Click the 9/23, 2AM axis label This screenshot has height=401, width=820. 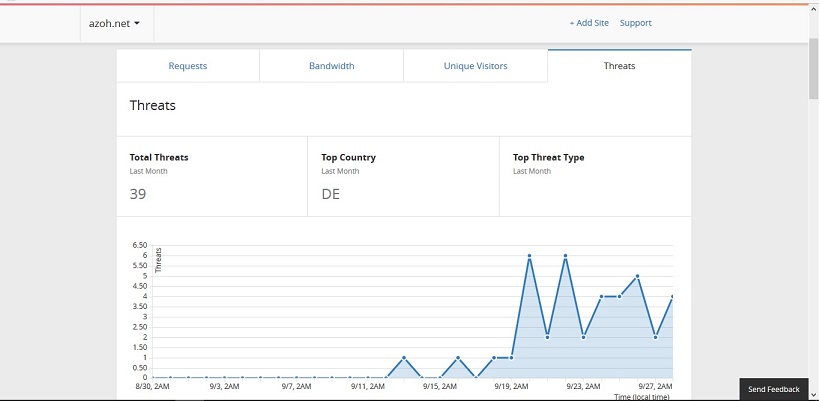tap(583, 386)
